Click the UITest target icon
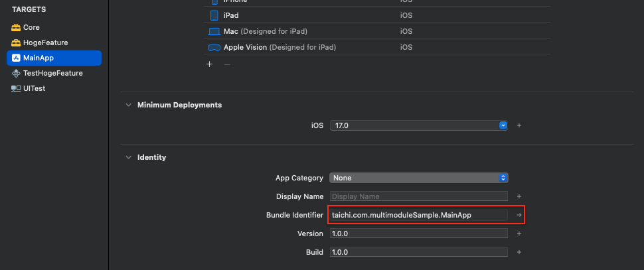644x270 pixels. 16,88
